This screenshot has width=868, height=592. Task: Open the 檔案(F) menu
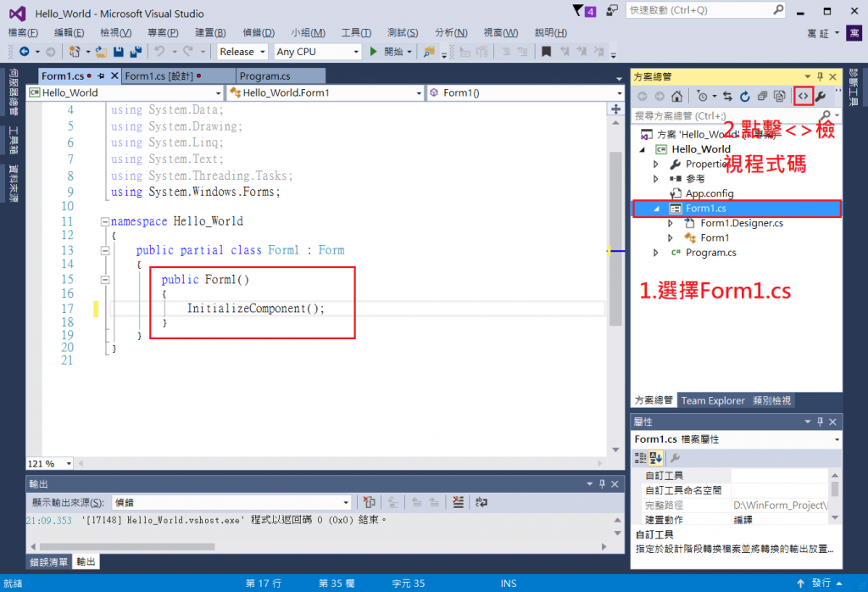click(23, 33)
